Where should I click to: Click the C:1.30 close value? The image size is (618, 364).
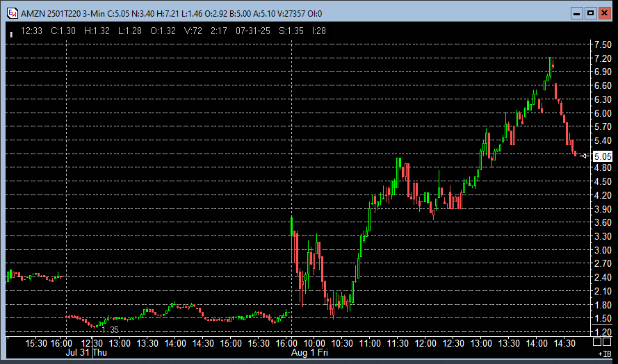tap(63, 31)
